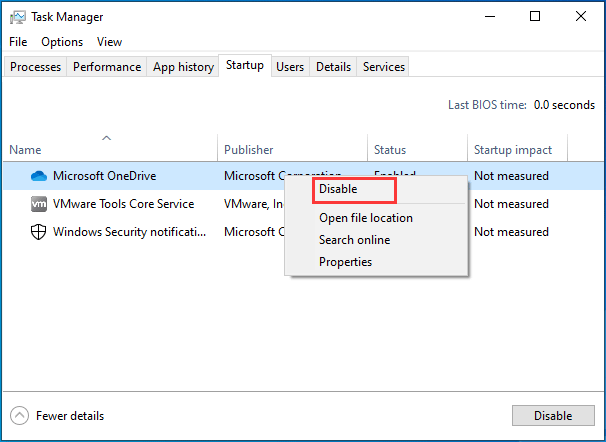Minimize the Task Manager window

490,16
